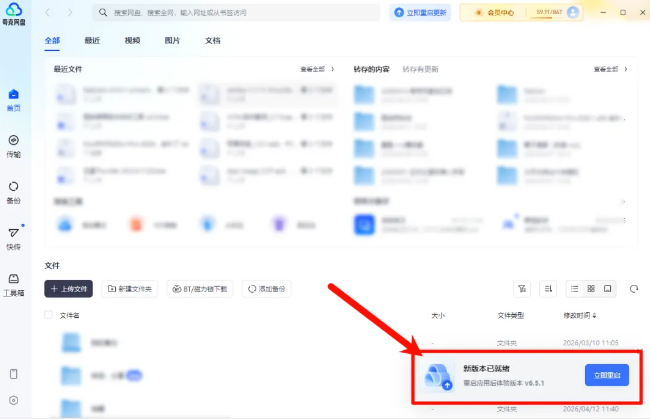Click the magnifier icon in search bar

click(103, 12)
